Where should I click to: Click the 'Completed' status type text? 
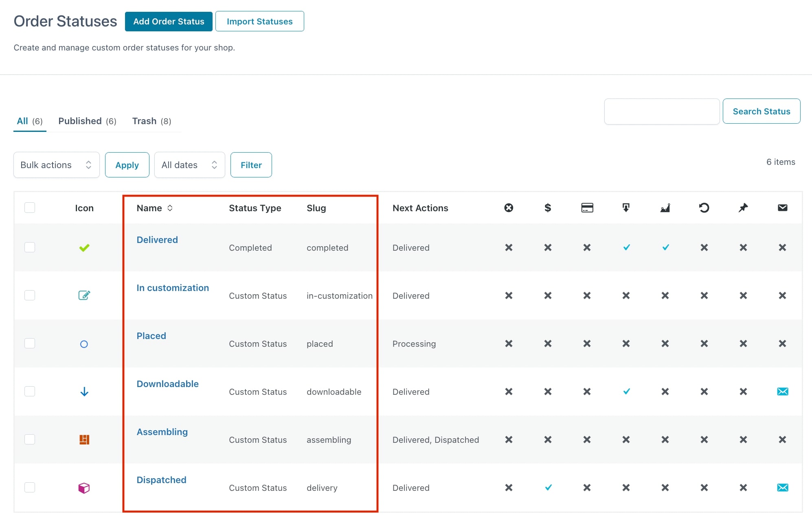tap(250, 248)
